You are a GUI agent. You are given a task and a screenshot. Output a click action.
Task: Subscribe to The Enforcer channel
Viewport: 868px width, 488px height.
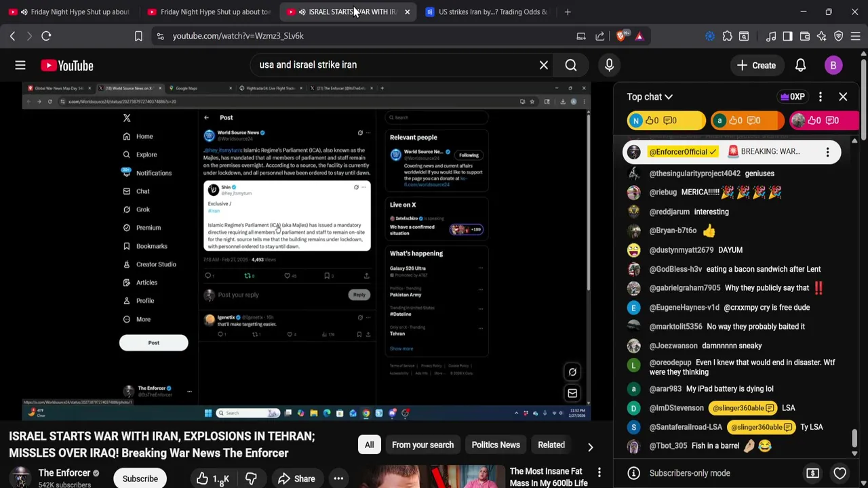pyautogui.click(x=140, y=479)
